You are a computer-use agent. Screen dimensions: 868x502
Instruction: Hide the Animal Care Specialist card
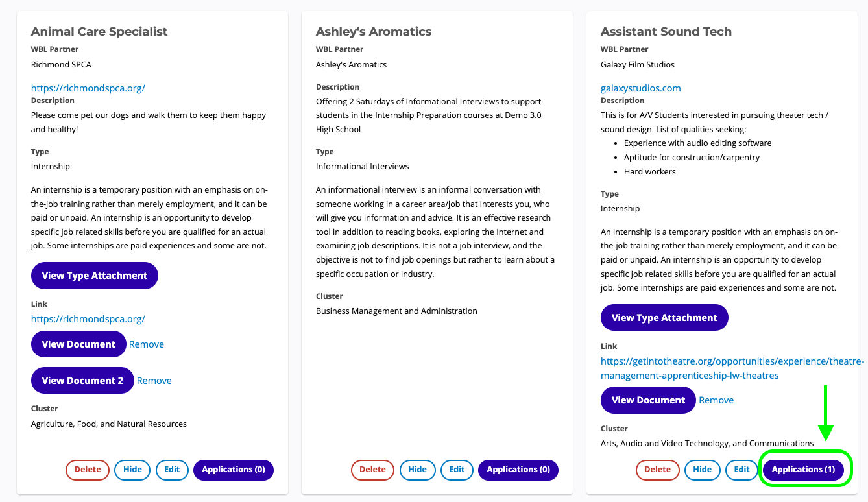tap(132, 470)
